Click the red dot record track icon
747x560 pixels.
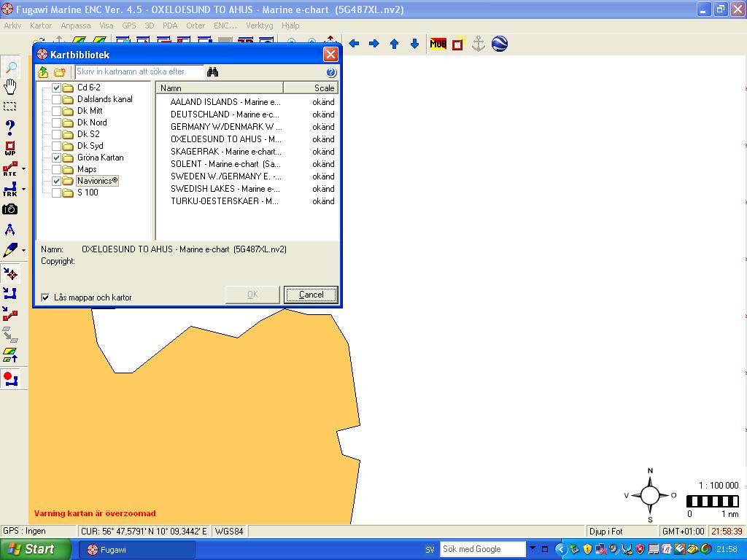pos(10,379)
